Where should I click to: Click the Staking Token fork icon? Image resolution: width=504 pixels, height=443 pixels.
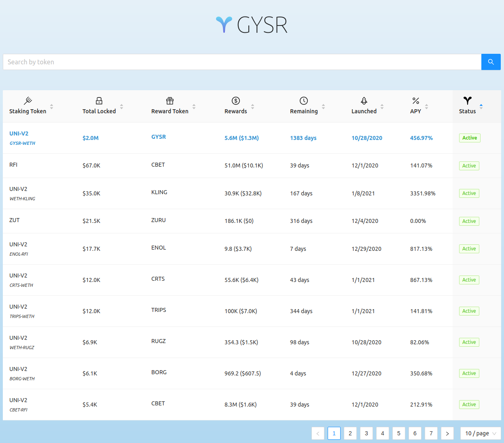pyautogui.click(x=28, y=101)
